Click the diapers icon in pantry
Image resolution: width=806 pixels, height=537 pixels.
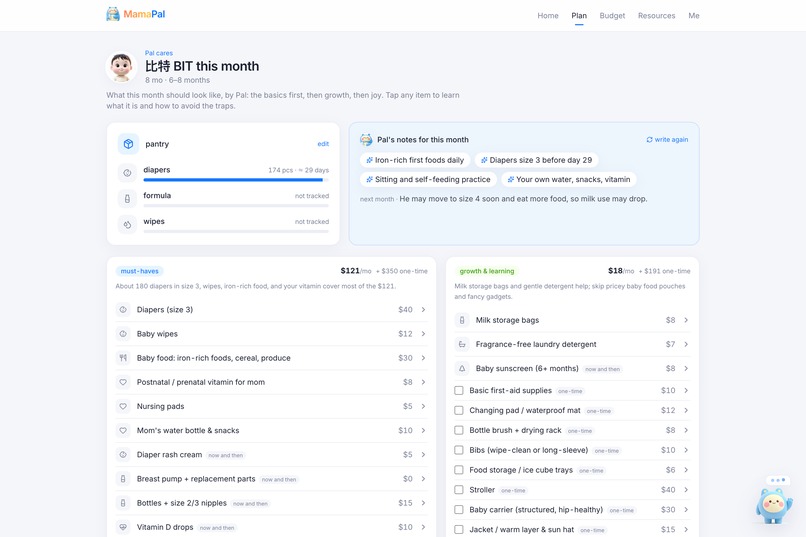(127, 173)
